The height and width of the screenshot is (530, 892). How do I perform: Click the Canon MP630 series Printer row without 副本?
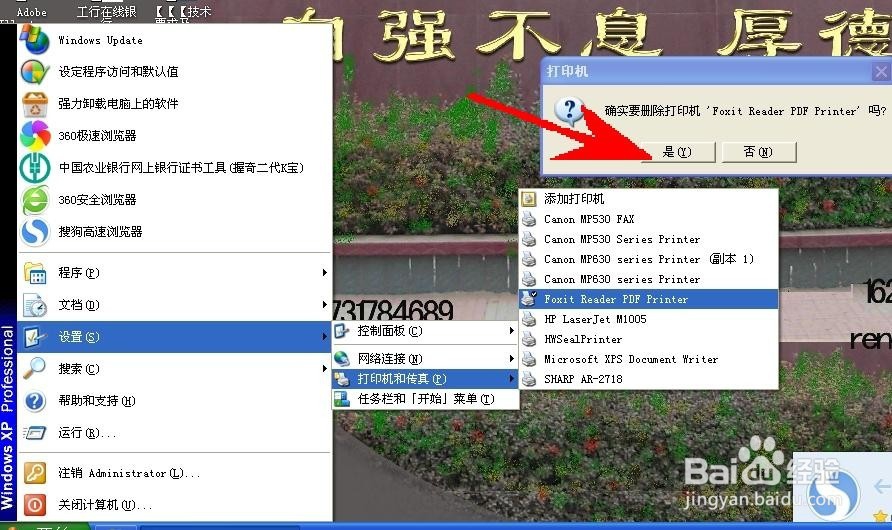[649, 279]
